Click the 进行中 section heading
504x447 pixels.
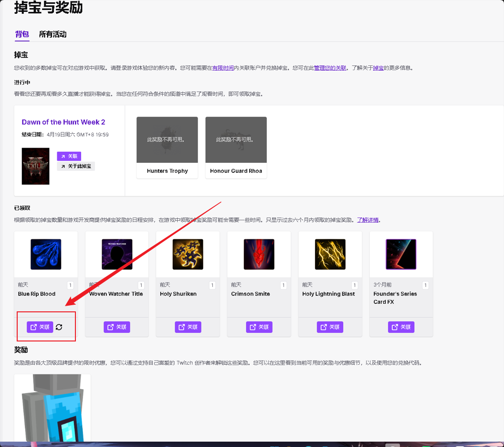click(x=22, y=82)
